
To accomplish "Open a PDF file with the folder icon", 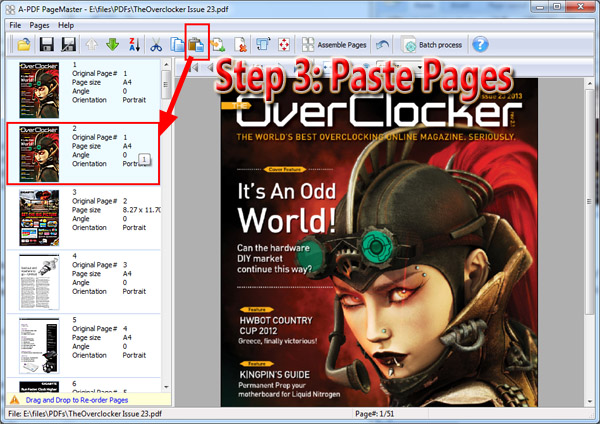I will click(24, 45).
